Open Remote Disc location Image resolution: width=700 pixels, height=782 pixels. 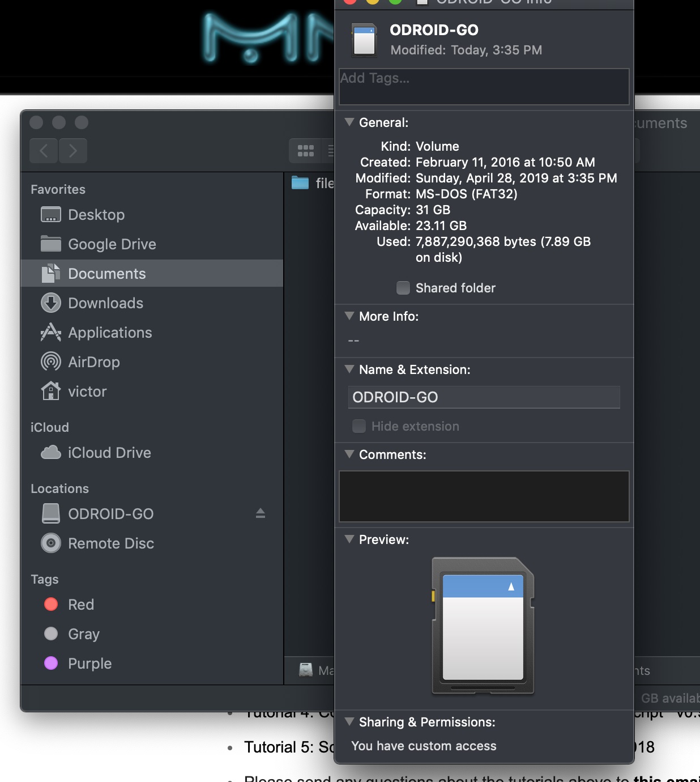(x=111, y=543)
